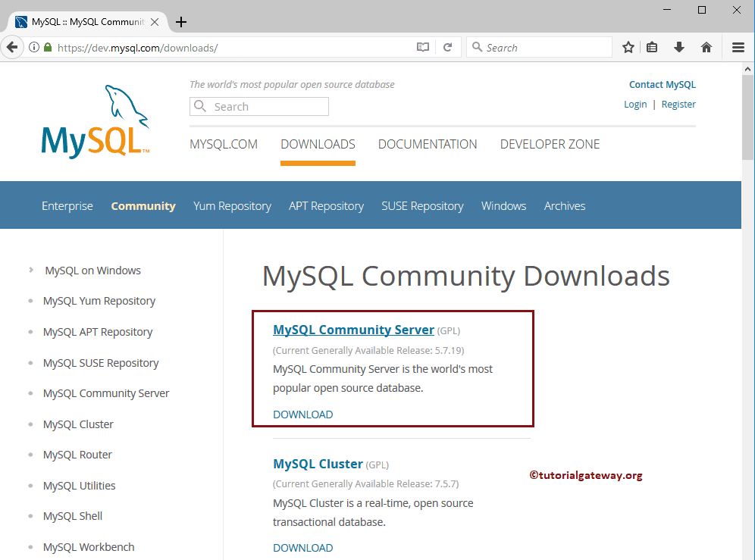Go to Firefox home page
The height and width of the screenshot is (560, 755).
coord(706,47)
